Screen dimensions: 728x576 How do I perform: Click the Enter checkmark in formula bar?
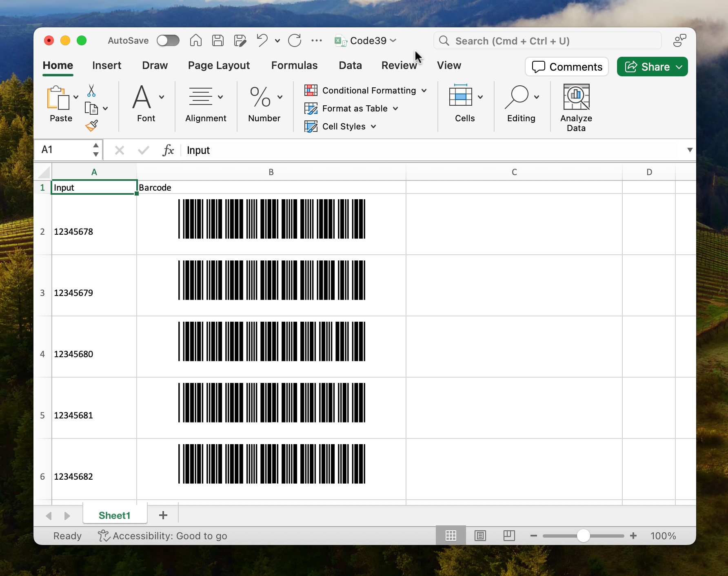point(144,150)
